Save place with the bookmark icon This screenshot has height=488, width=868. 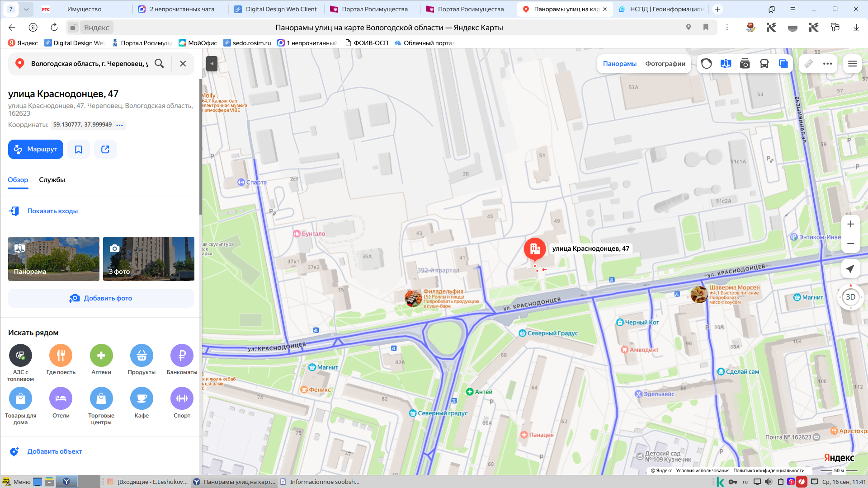79,149
